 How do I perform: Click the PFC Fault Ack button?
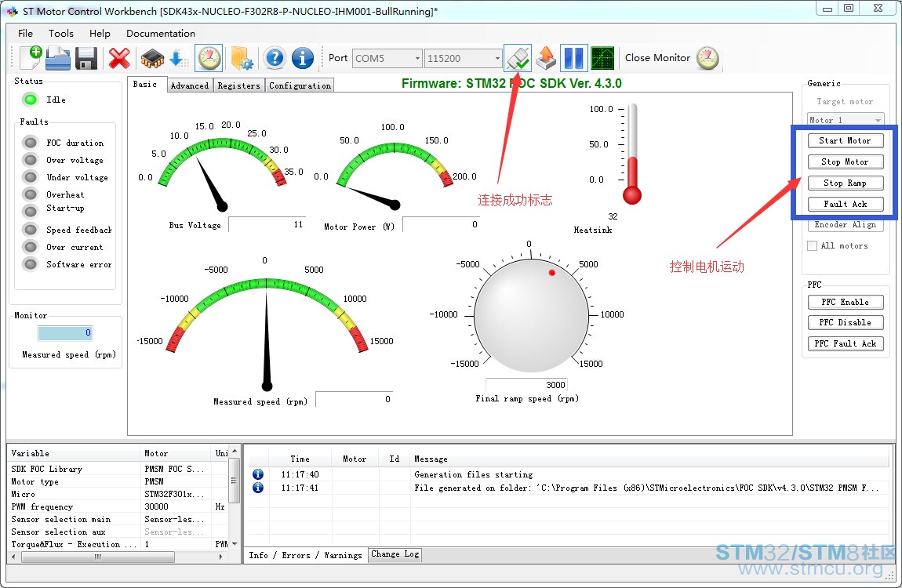coord(845,343)
